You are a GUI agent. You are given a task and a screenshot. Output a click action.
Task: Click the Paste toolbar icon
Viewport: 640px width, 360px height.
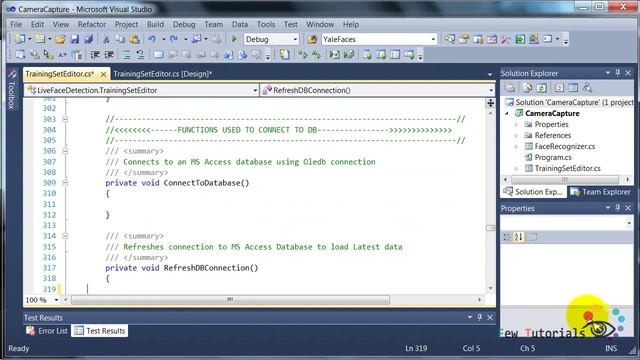tap(134, 39)
